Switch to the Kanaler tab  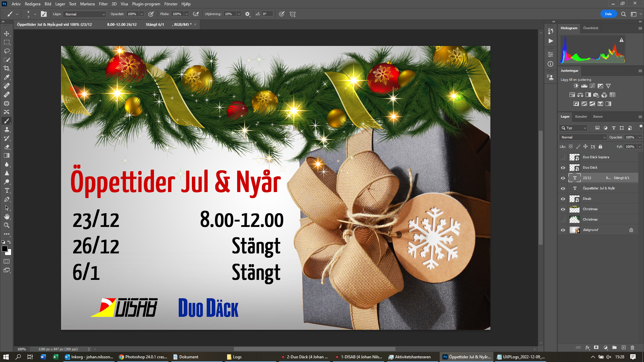pos(581,116)
